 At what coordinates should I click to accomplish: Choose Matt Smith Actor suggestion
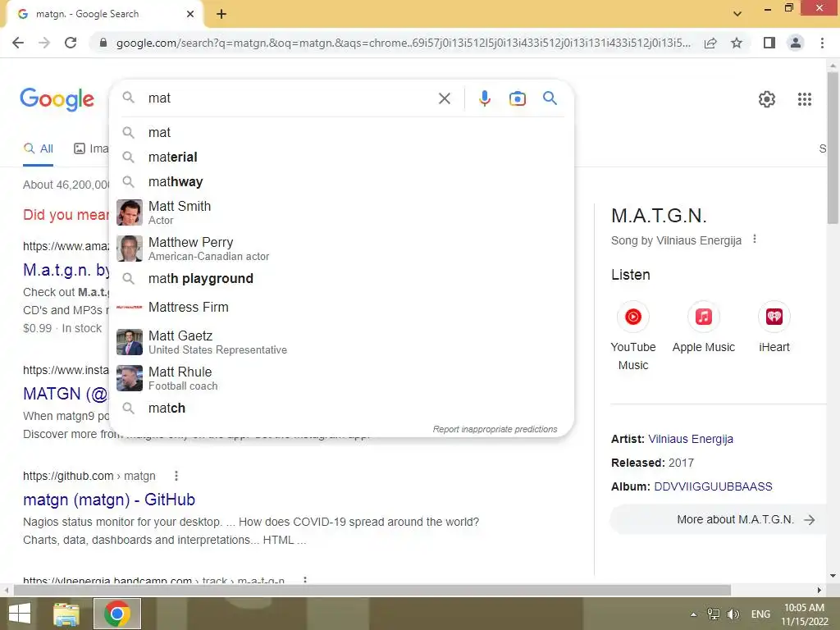pyautogui.click(x=341, y=212)
